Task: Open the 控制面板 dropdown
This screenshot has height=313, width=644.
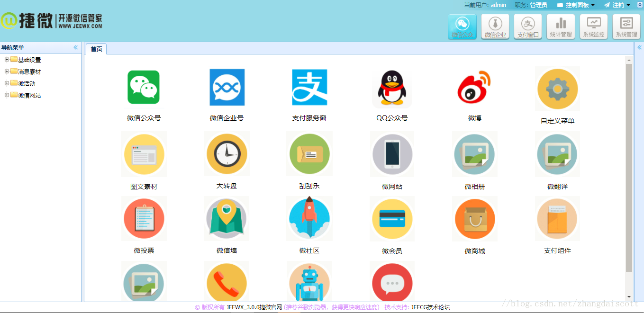Action: coord(576,5)
